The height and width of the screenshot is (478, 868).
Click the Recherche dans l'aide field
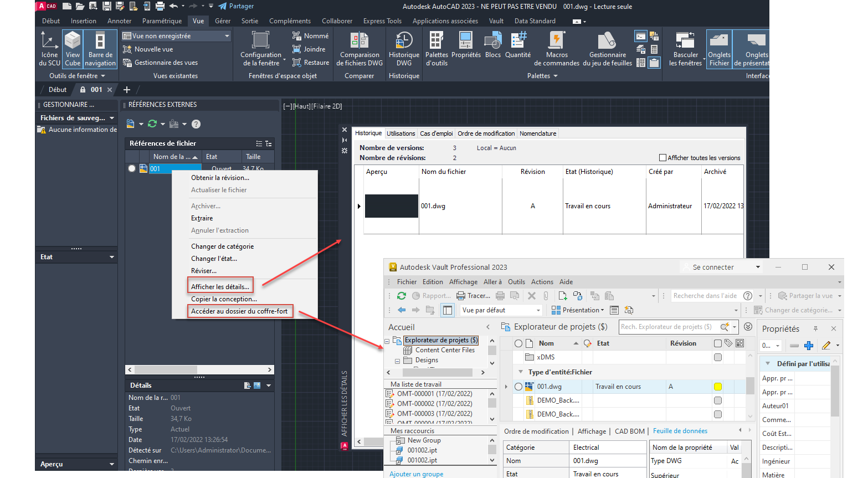(706, 296)
